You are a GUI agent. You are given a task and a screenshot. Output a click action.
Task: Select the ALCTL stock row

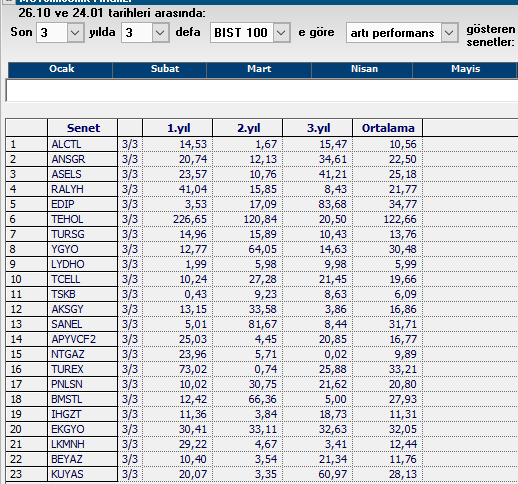point(262,144)
